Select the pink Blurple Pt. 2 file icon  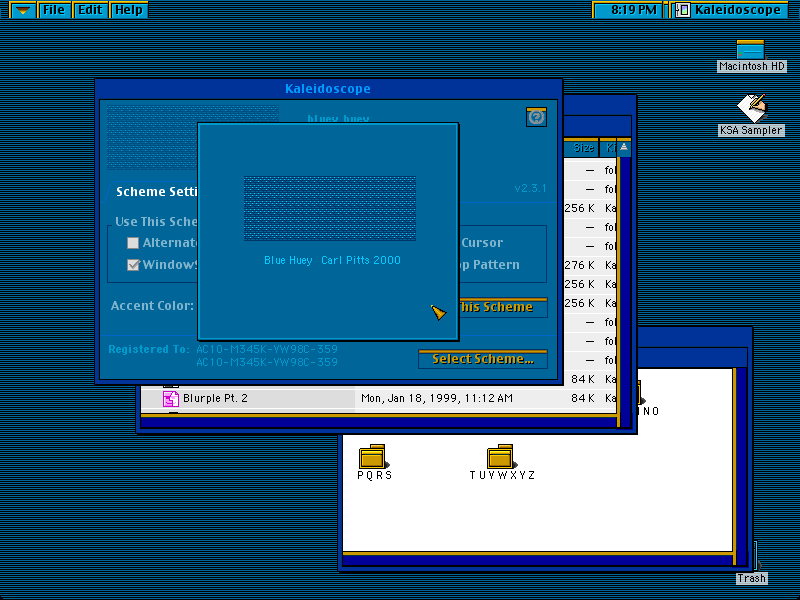(x=170, y=398)
